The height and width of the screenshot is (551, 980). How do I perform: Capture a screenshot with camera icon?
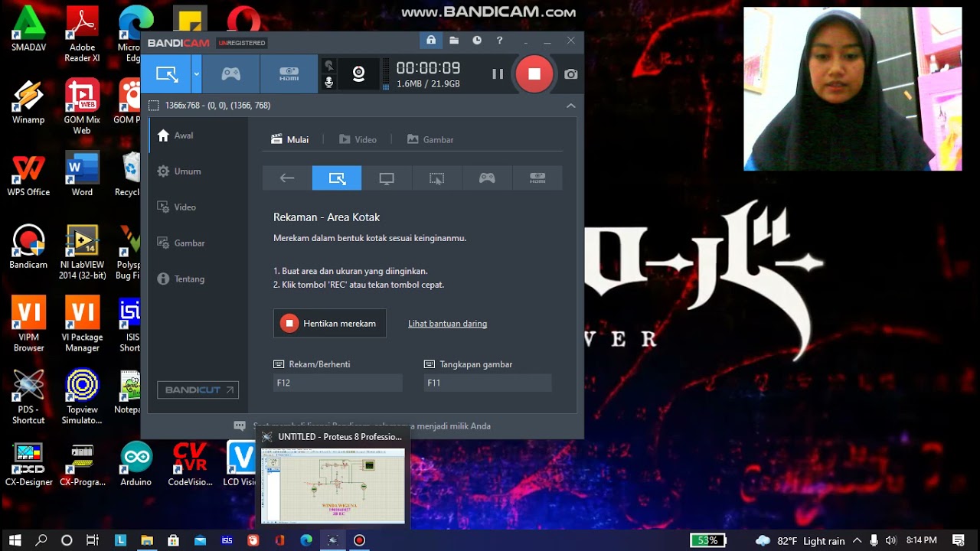[x=571, y=74]
